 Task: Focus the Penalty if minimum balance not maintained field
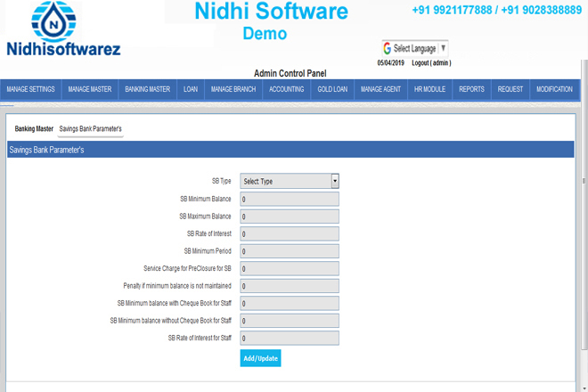point(290,286)
